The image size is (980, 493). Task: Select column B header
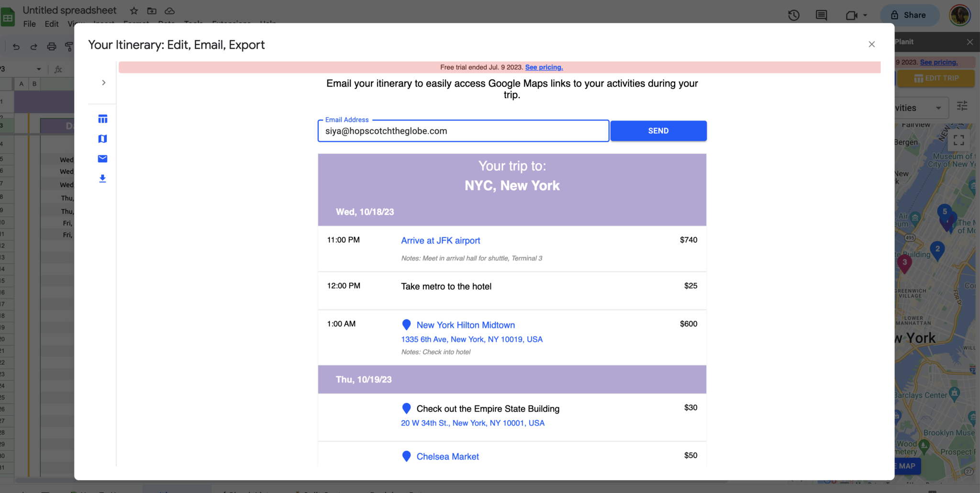34,84
